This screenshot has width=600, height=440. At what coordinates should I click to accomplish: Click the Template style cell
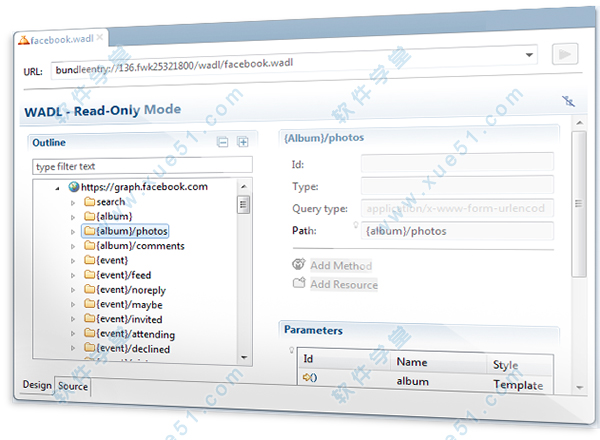coord(518,385)
